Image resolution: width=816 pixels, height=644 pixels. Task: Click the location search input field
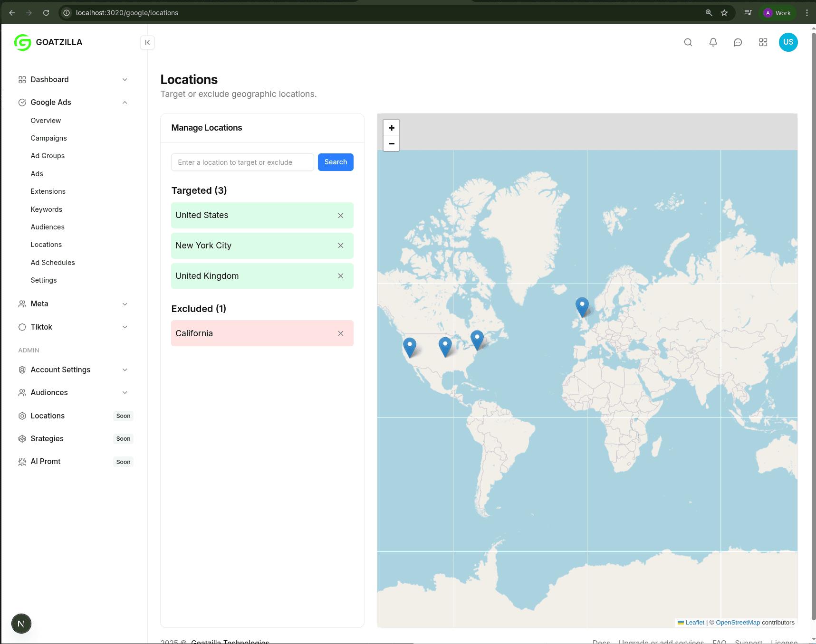click(x=242, y=162)
